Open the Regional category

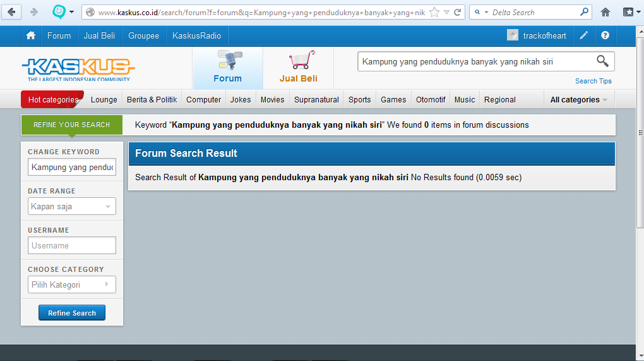click(x=500, y=100)
